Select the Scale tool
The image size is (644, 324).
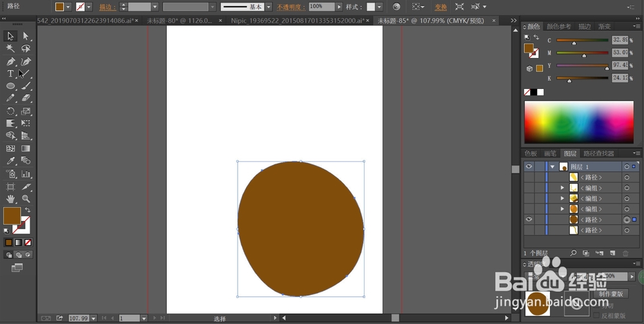pyautogui.click(x=26, y=111)
